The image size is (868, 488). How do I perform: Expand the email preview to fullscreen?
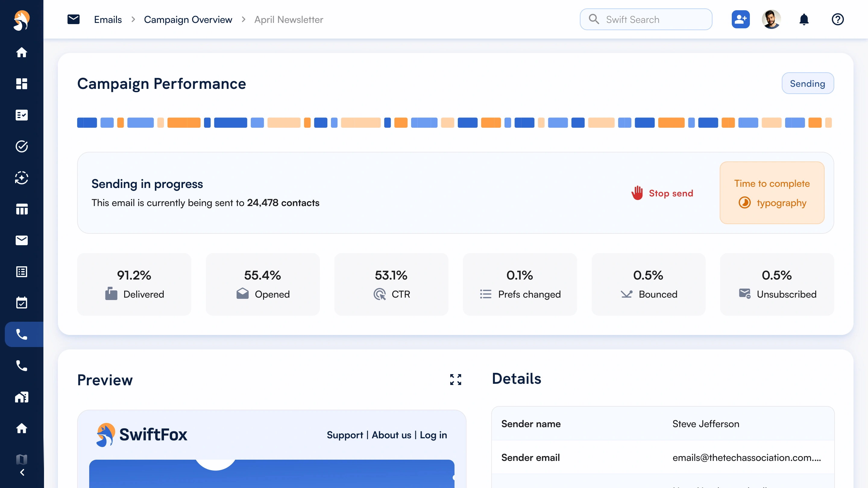point(456,380)
